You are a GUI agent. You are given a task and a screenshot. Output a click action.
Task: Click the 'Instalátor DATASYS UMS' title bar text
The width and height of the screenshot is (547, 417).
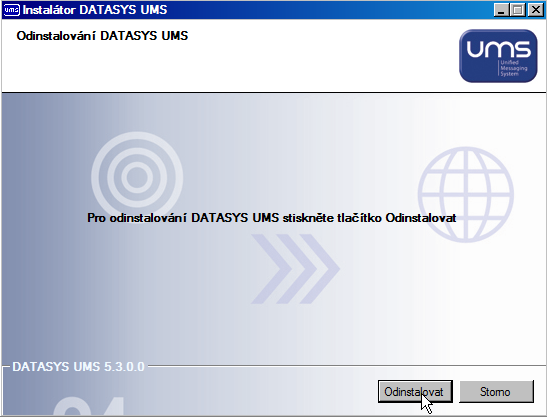pos(95,10)
